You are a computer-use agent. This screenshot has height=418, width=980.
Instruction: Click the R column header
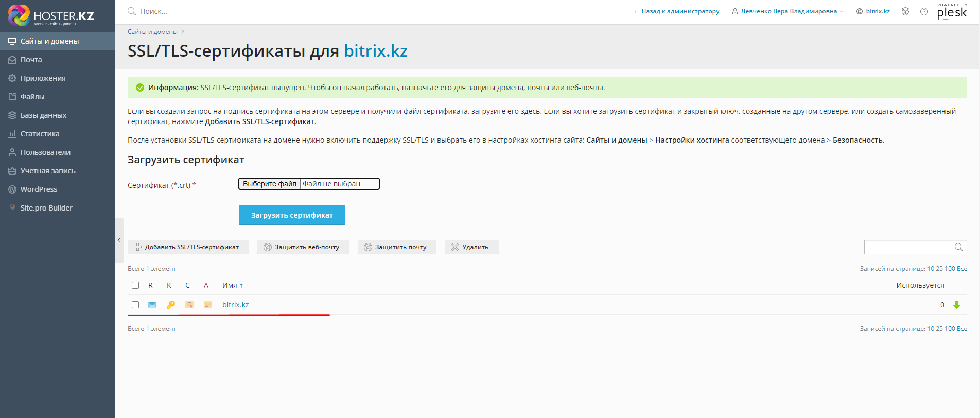coord(150,285)
